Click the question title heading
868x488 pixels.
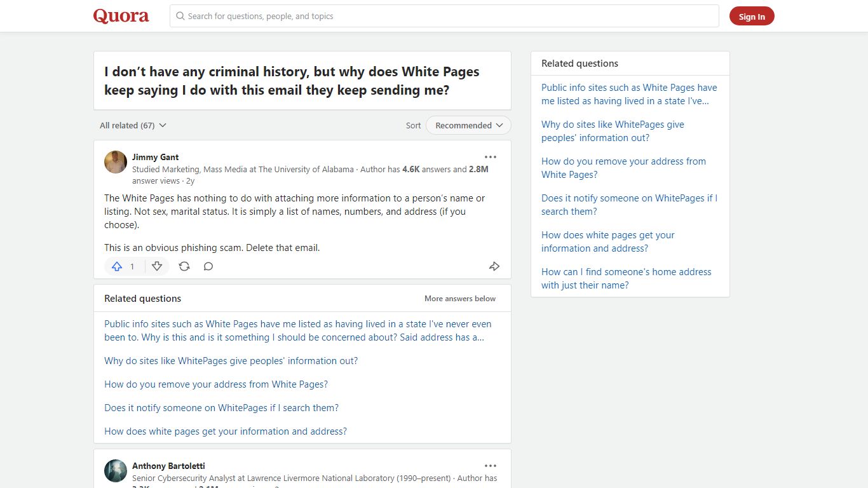pyautogui.click(x=292, y=81)
